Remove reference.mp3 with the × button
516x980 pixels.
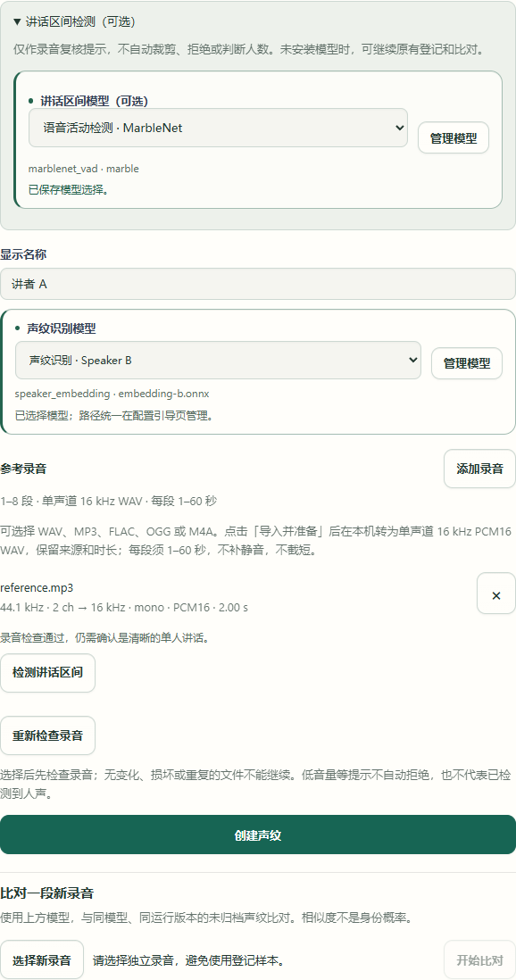(496, 594)
